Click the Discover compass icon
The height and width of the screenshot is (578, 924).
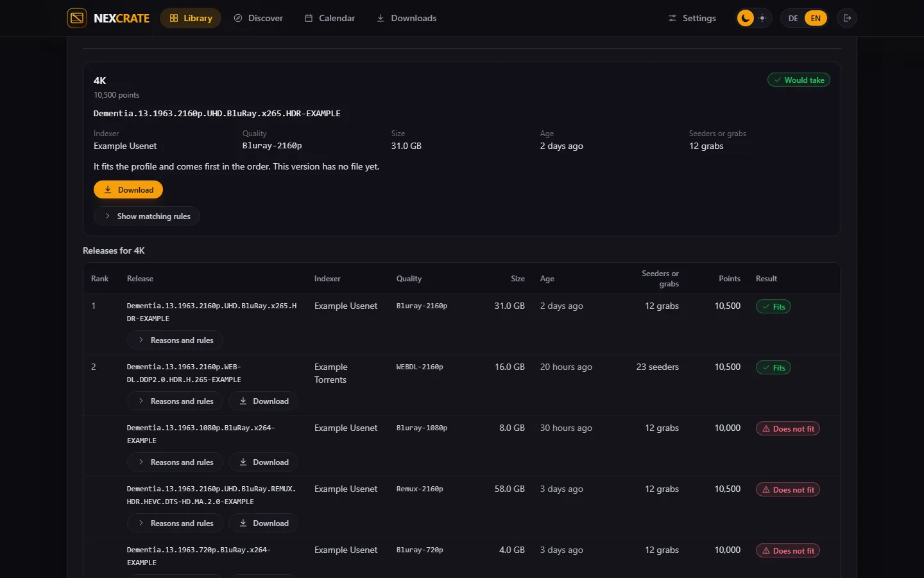tap(238, 18)
